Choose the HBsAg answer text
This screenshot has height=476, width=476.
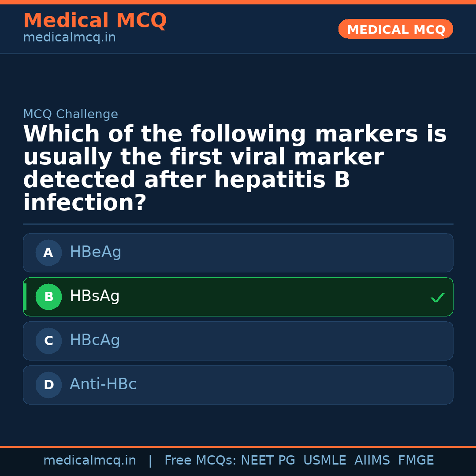(94, 296)
